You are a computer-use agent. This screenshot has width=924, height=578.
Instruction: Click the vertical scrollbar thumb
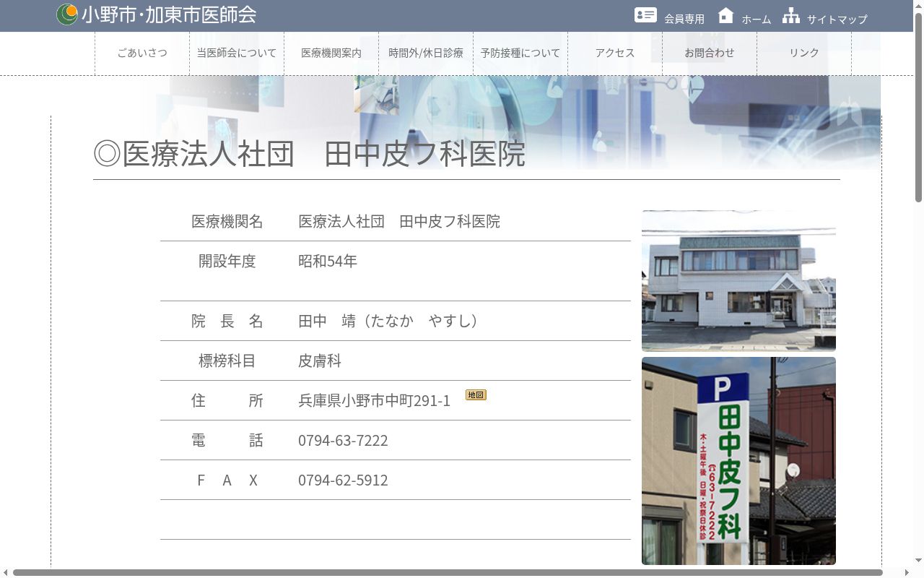(918, 106)
